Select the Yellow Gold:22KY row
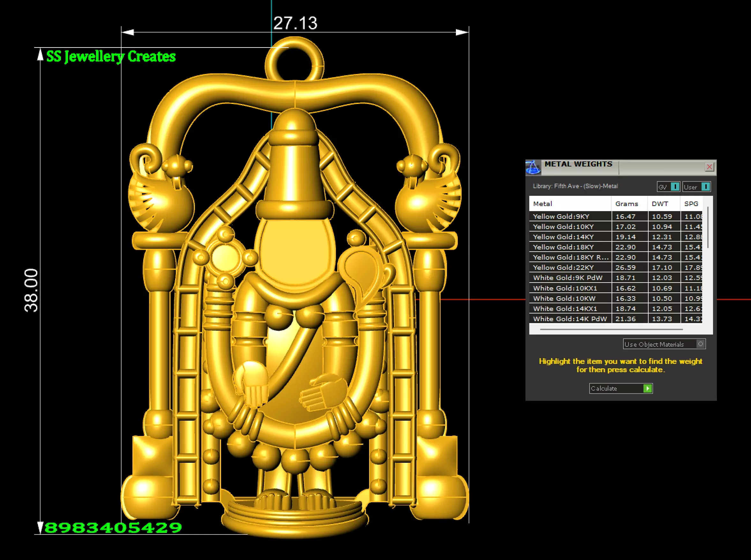The width and height of the screenshot is (751, 560). (x=616, y=268)
